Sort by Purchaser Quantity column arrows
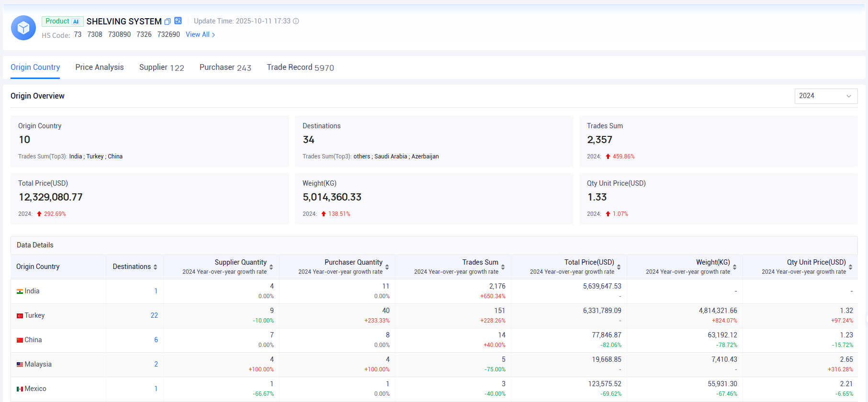868x402 pixels. click(x=387, y=267)
